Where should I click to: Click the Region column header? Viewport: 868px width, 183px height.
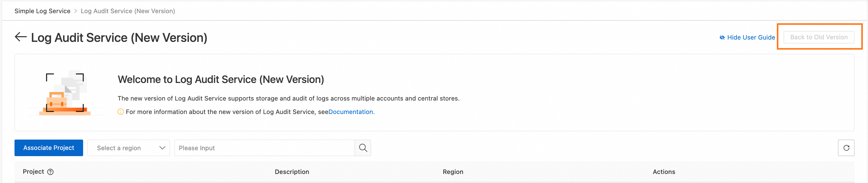tap(453, 172)
